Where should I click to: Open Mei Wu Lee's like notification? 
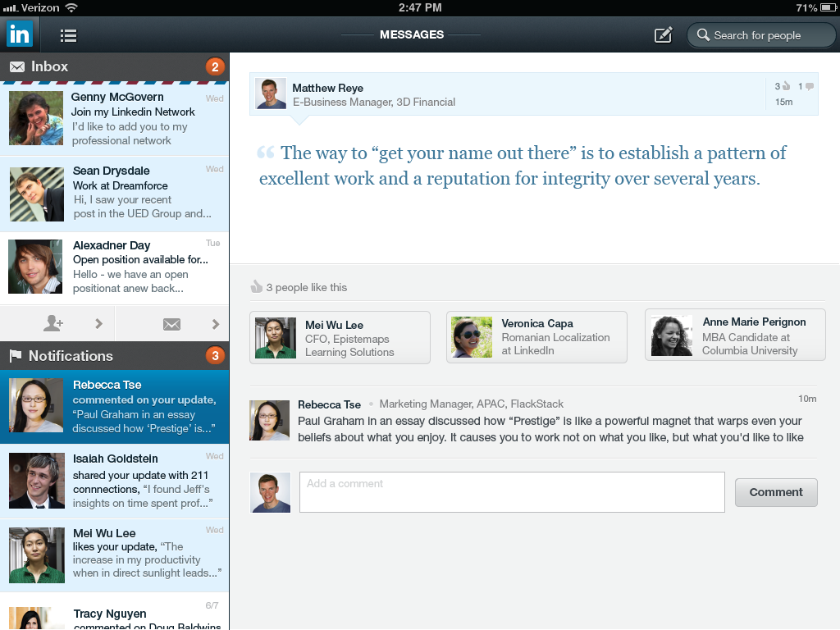[115, 555]
